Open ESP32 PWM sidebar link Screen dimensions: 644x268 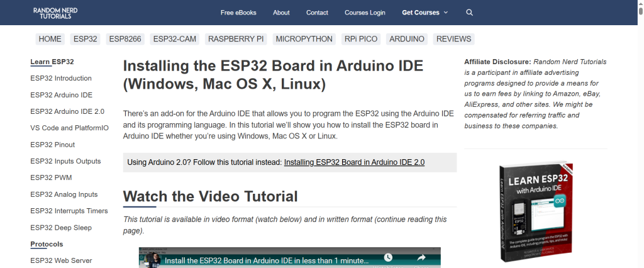pos(51,177)
